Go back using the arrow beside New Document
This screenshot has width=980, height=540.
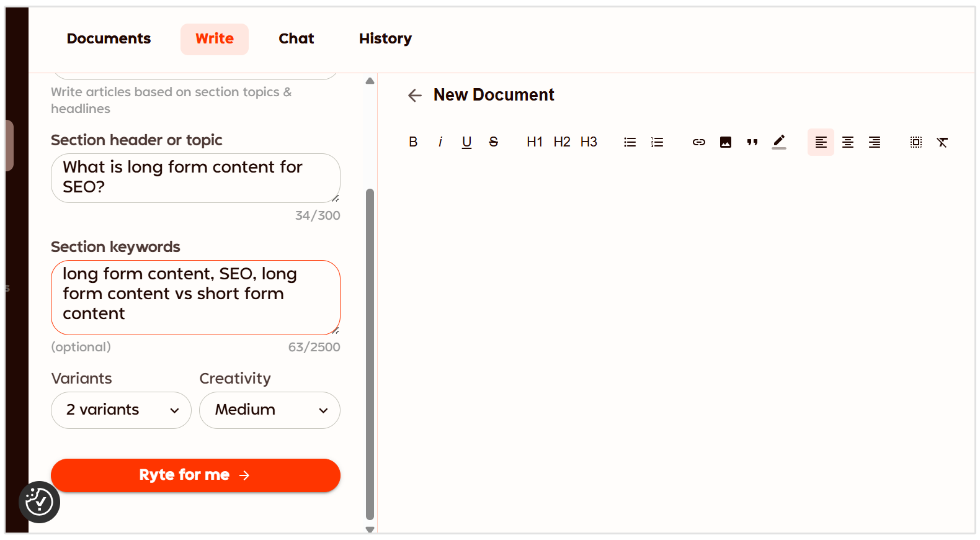coord(414,95)
